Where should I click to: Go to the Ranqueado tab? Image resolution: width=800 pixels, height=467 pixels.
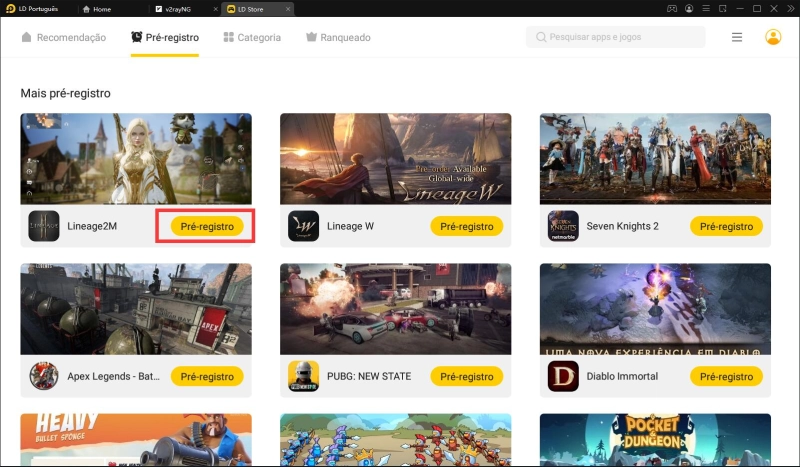[338, 37]
